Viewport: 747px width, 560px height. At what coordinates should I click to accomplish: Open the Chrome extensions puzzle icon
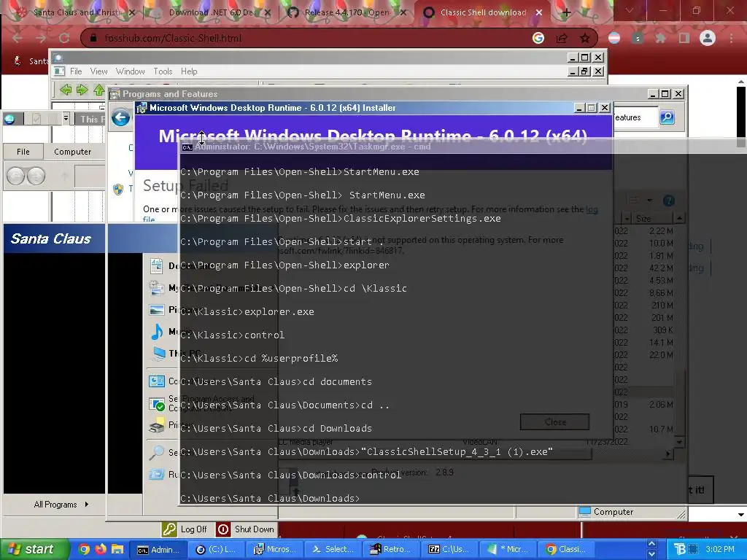660,38
